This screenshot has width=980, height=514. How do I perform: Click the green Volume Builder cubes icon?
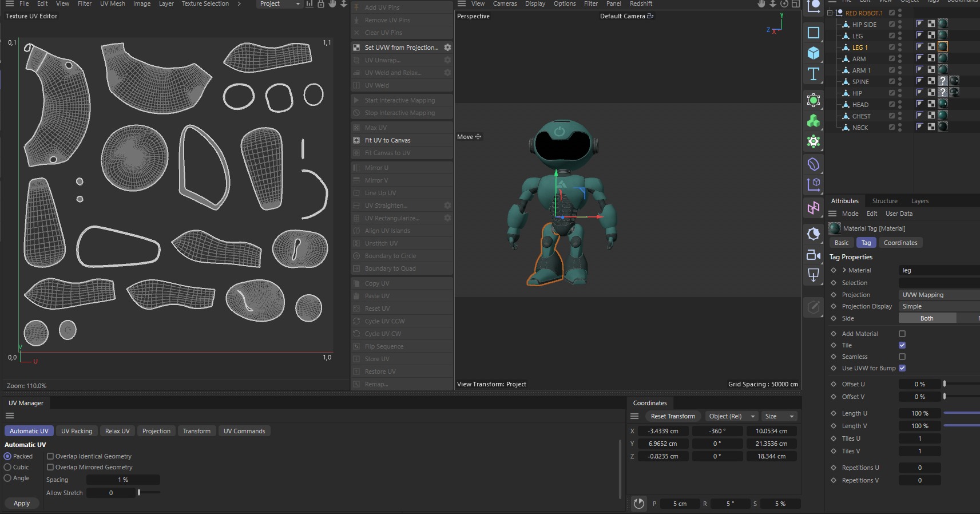[x=813, y=121]
